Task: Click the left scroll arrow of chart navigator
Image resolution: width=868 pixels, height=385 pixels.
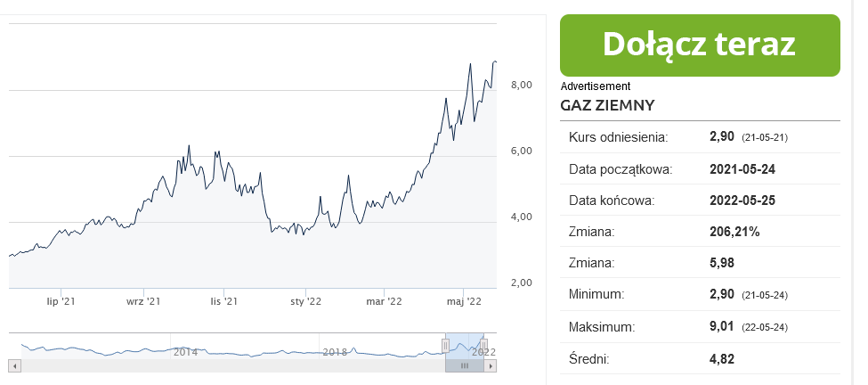Action: (13, 365)
